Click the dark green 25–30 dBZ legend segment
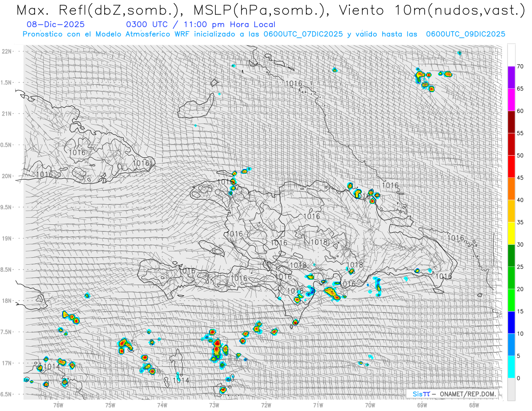 pos(511,256)
